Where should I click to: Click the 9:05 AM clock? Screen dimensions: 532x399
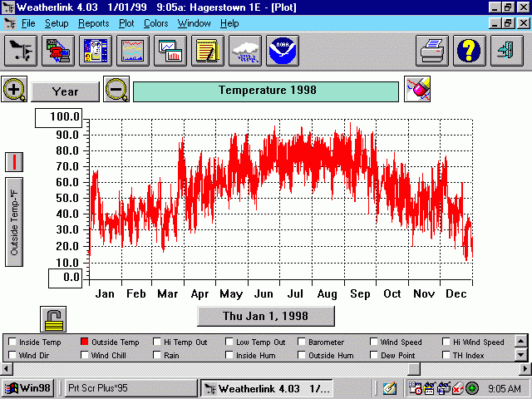click(x=505, y=388)
